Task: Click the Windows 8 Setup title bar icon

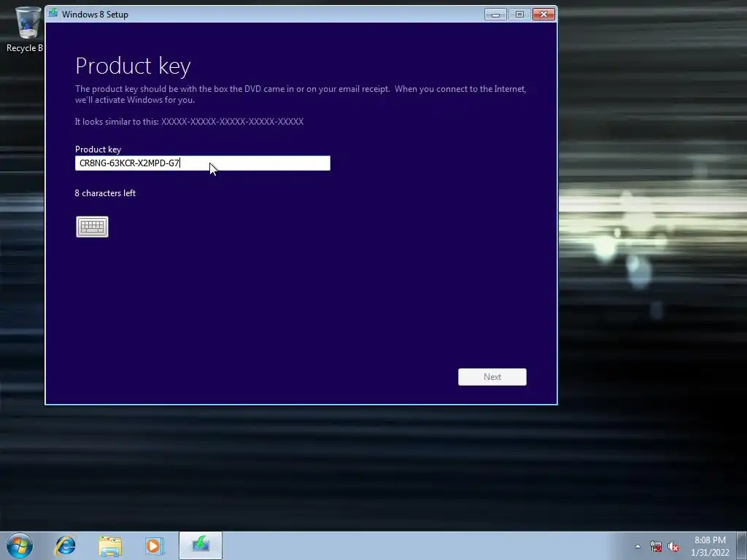Action: (53, 13)
